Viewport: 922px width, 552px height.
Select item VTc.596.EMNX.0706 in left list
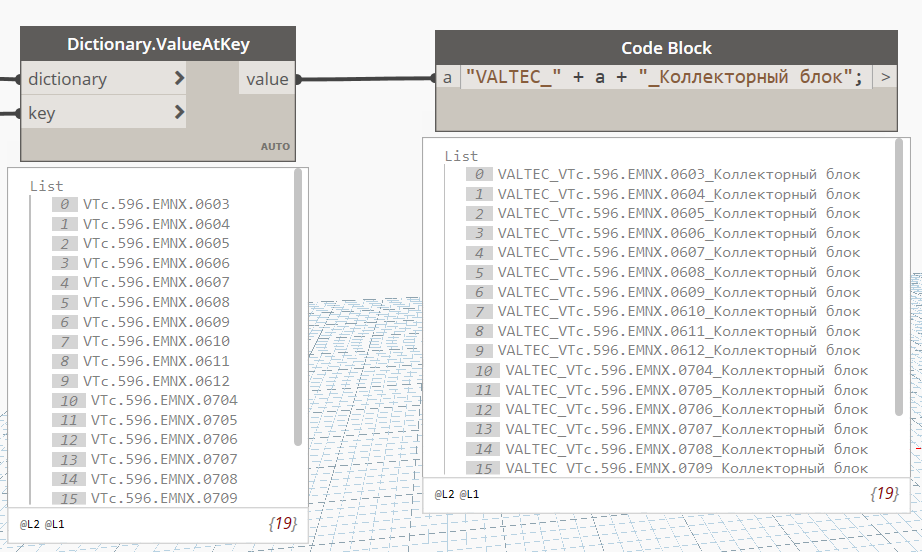(x=164, y=439)
